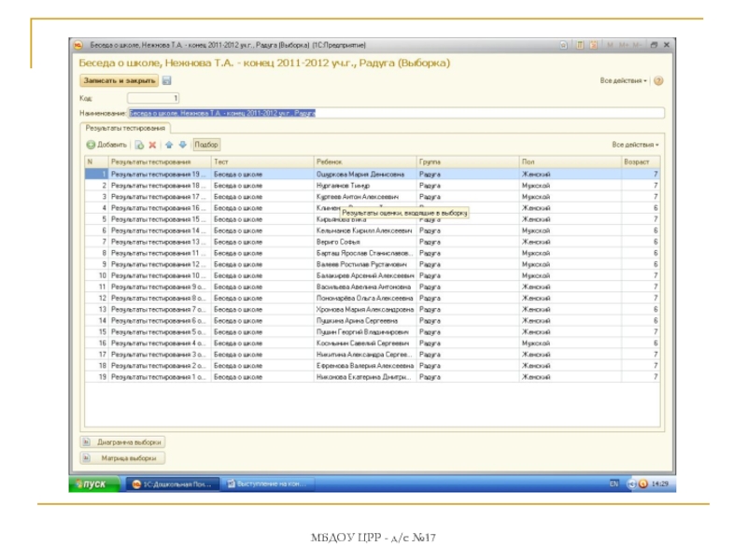Open table Все действия dropdown
747x560 pixels.
pyautogui.click(x=635, y=145)
